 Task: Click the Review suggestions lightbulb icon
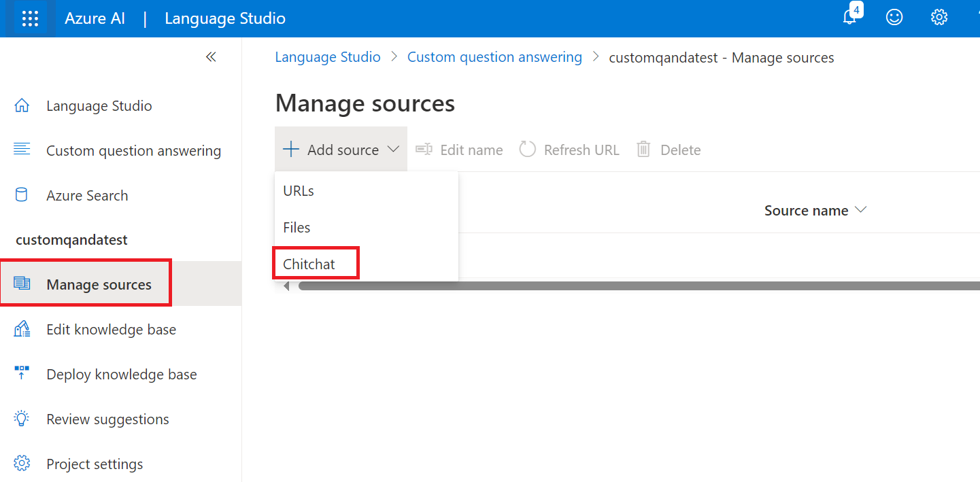(x=22, y=419)
